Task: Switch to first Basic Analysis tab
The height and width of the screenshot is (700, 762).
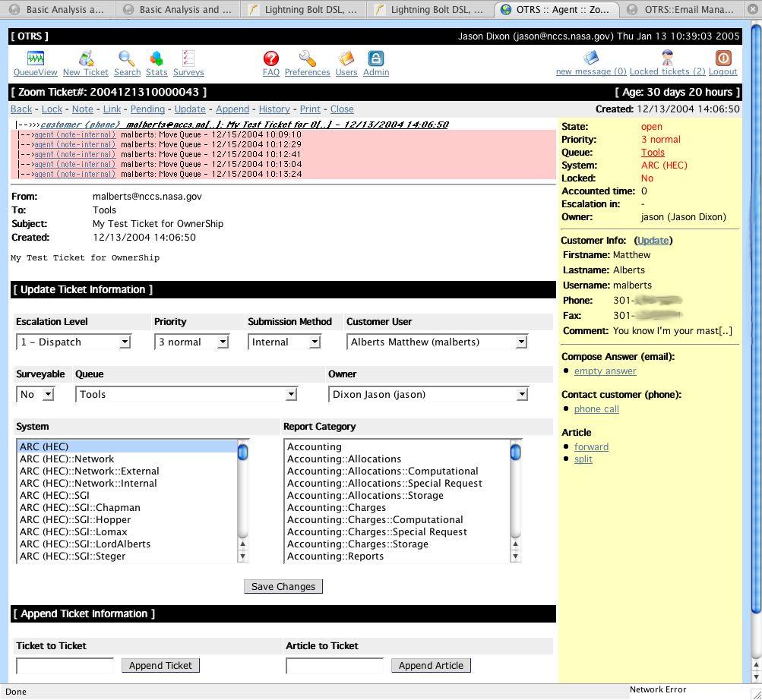Action: pos(57,9)
